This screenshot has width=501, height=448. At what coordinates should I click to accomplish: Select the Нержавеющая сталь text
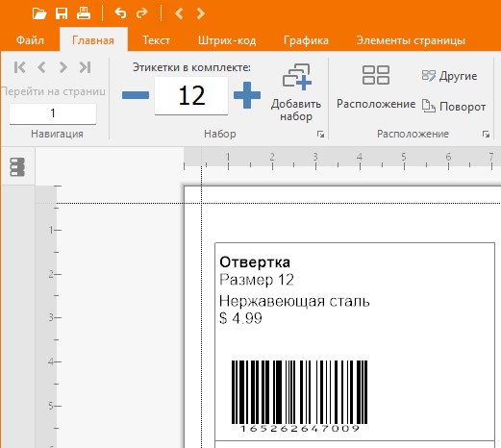(x=294, y=301)
